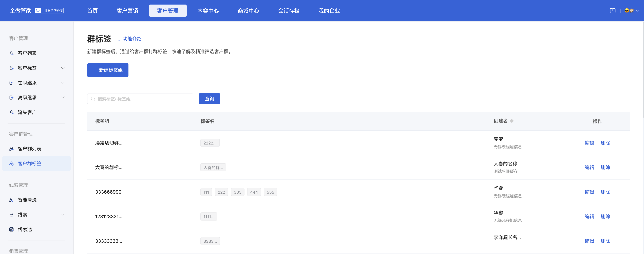Delete the 333666999 tag group
This screenshot has height=254, width=644.
605,192
